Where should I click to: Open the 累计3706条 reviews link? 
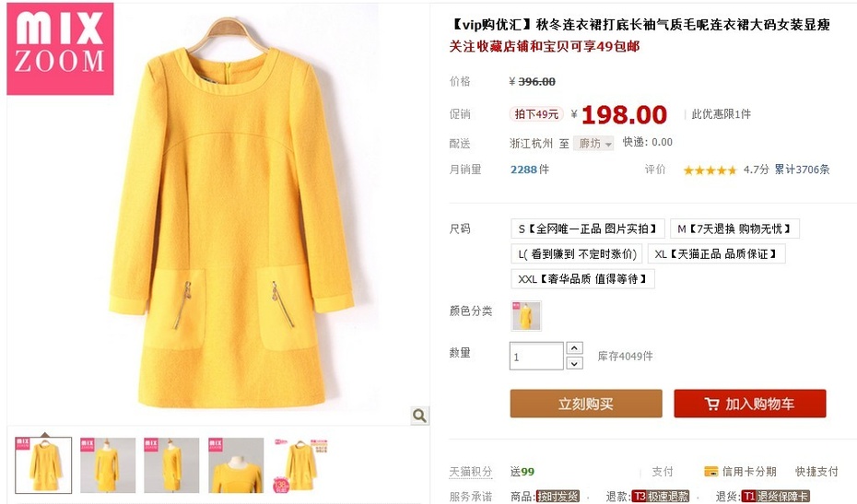tap(802, 170)
